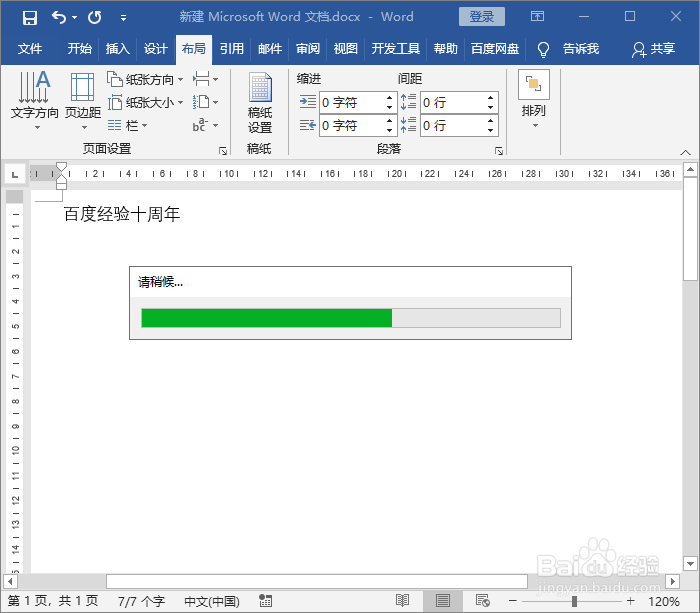Click the 共享 share button

pyautogui.click(x=653, y=49)
